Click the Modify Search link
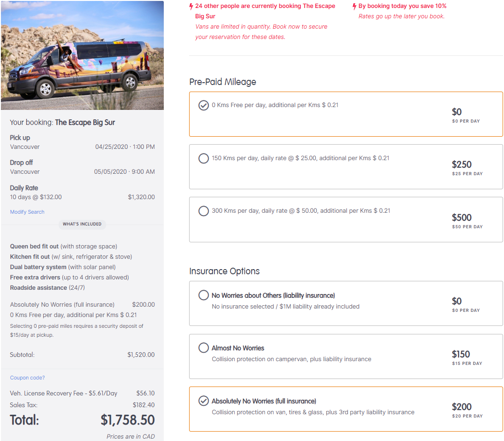The width and height of the screenshot is (504, 441). pos(27,212)
